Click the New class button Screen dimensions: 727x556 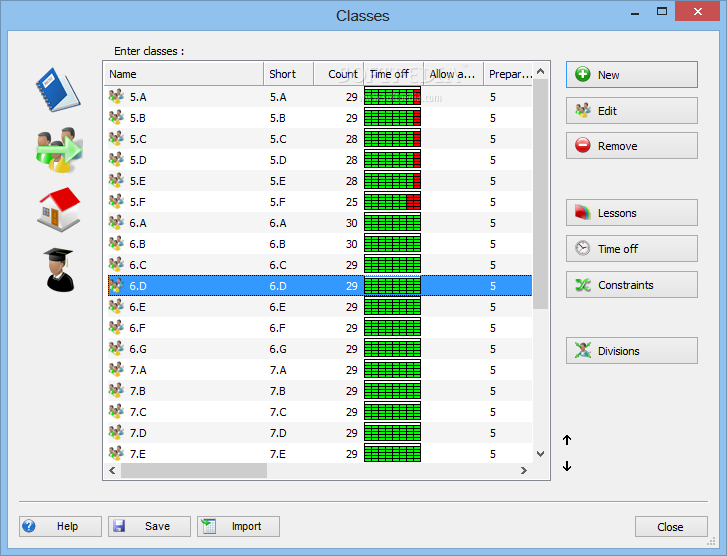(631, 75)
